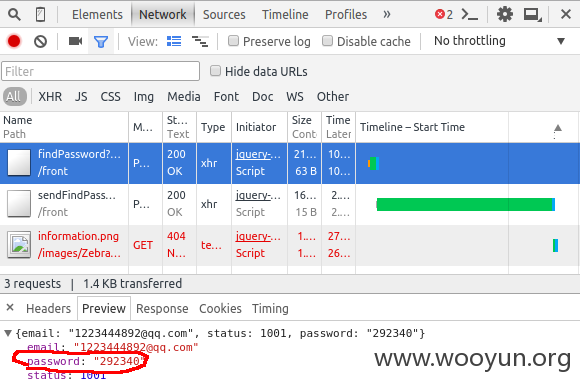
Task: Close the request details pane
Action: 10,307
